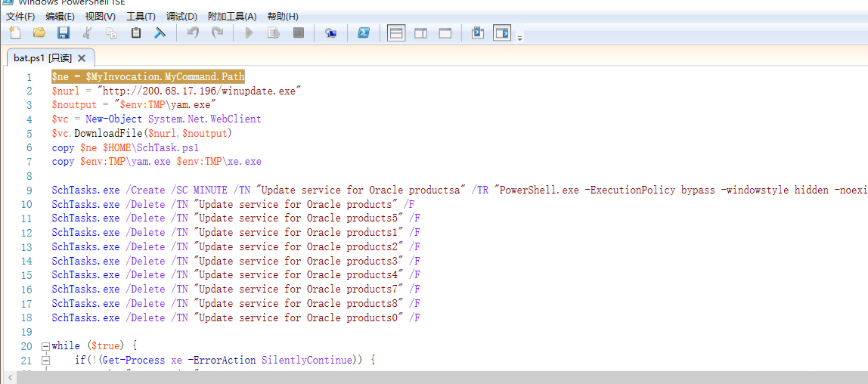Stop operation square icon

[299, 33]
